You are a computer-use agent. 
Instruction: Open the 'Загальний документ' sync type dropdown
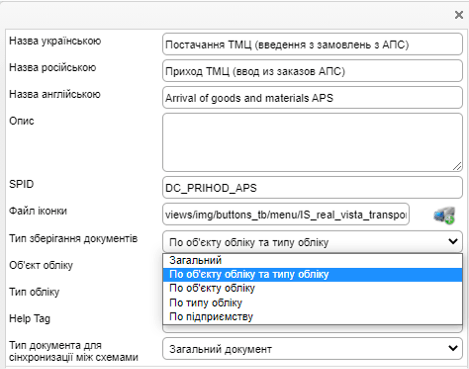(x=312, y=349)
